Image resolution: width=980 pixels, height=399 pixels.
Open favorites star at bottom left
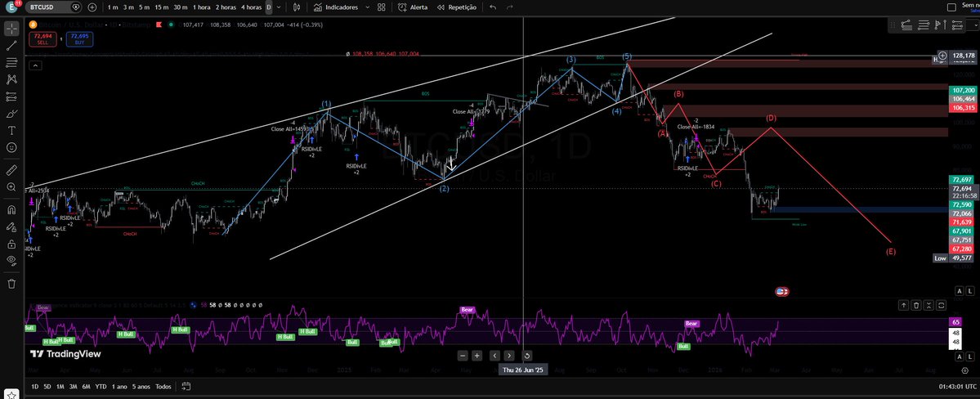(11, 395)
